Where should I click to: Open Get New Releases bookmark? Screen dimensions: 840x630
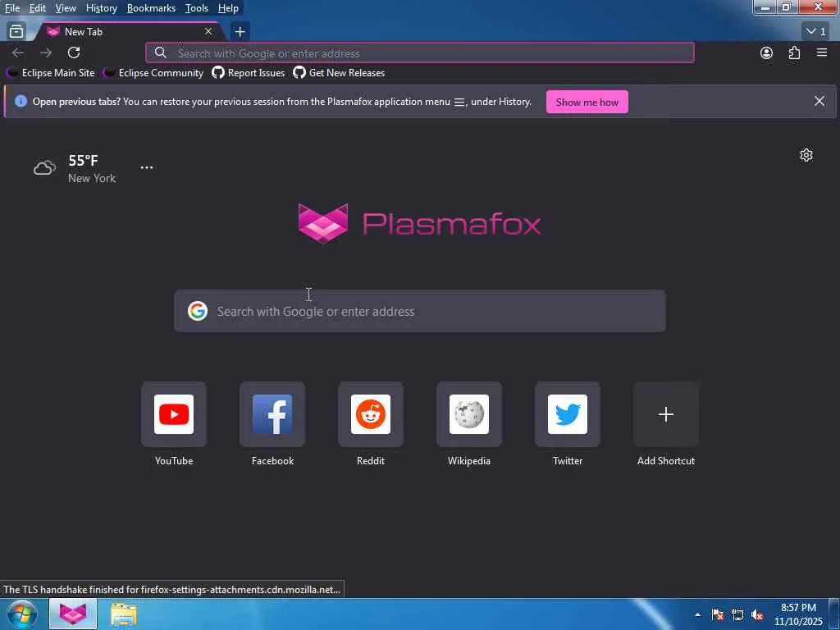coord(339,73)
